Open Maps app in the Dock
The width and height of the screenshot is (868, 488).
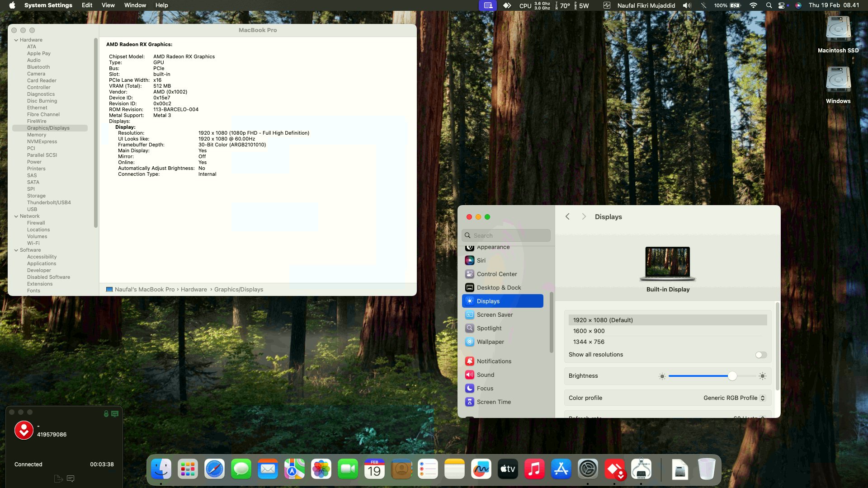tap(294, 469)
